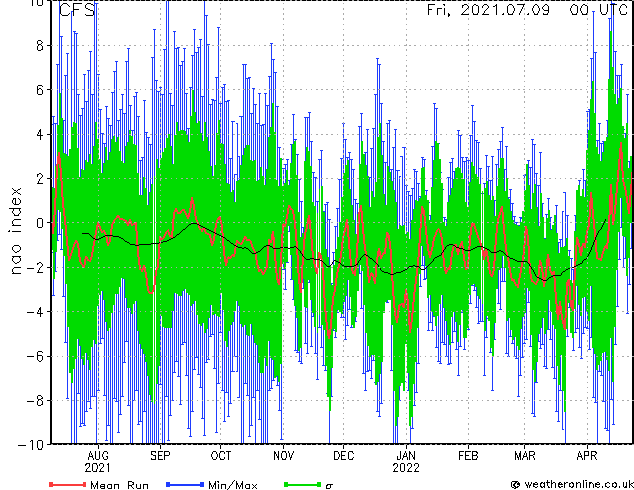Click the AUG 2021 x-axis label
Image resolution: width=634 pixels, height=490 pixels.
tap(97, 462)
